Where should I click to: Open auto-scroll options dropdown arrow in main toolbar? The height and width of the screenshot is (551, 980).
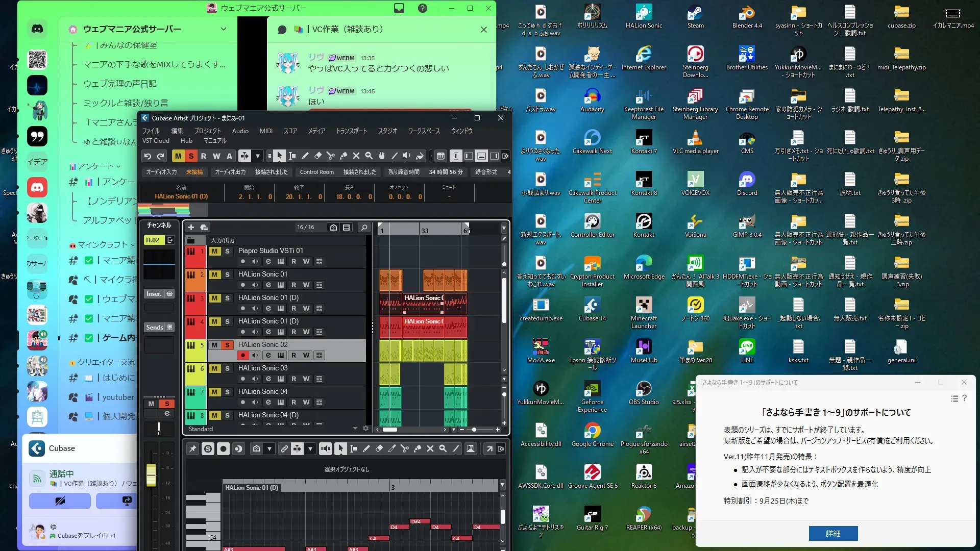pos(258,156)
